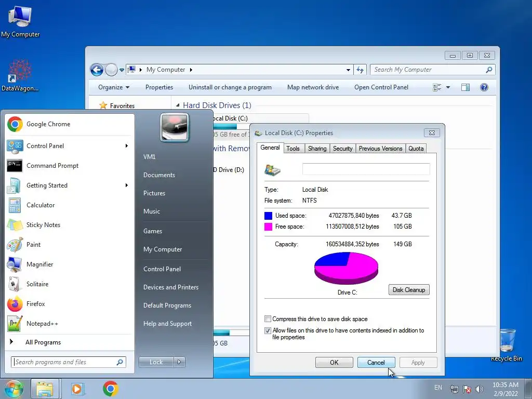Open Notepad++ from Start menu
The image size is (532, 399).
coord(70,323)
